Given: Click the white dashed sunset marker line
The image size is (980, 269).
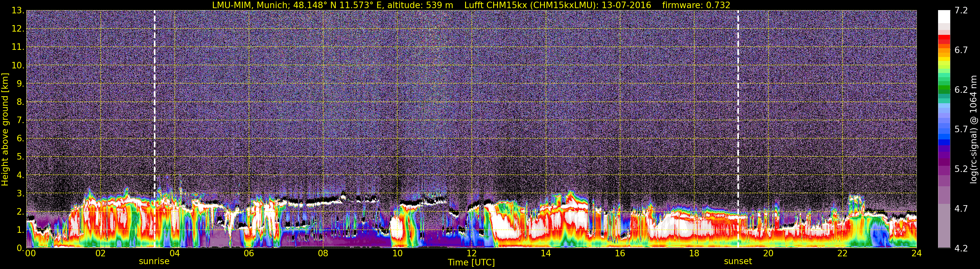Looking at the screenshot, I should coord(738,128).
